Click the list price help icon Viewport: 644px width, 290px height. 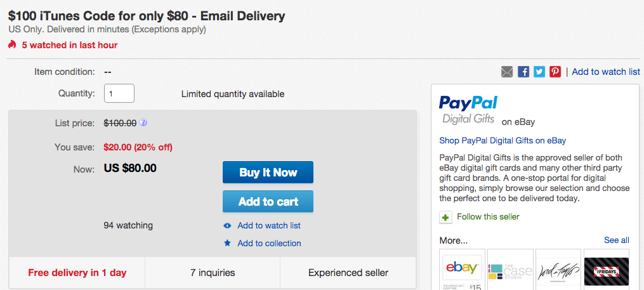(x=143, y=122)
